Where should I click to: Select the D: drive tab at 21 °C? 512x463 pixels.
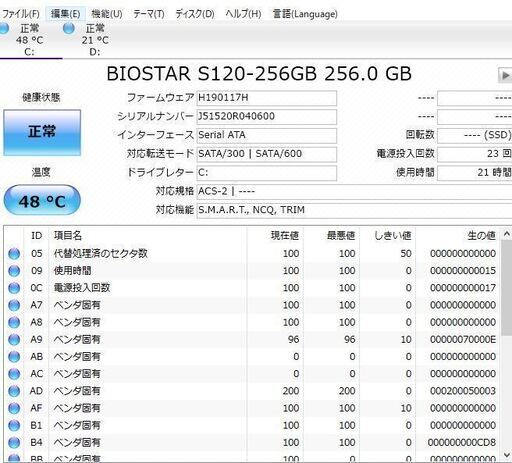[x=95, y=40]
